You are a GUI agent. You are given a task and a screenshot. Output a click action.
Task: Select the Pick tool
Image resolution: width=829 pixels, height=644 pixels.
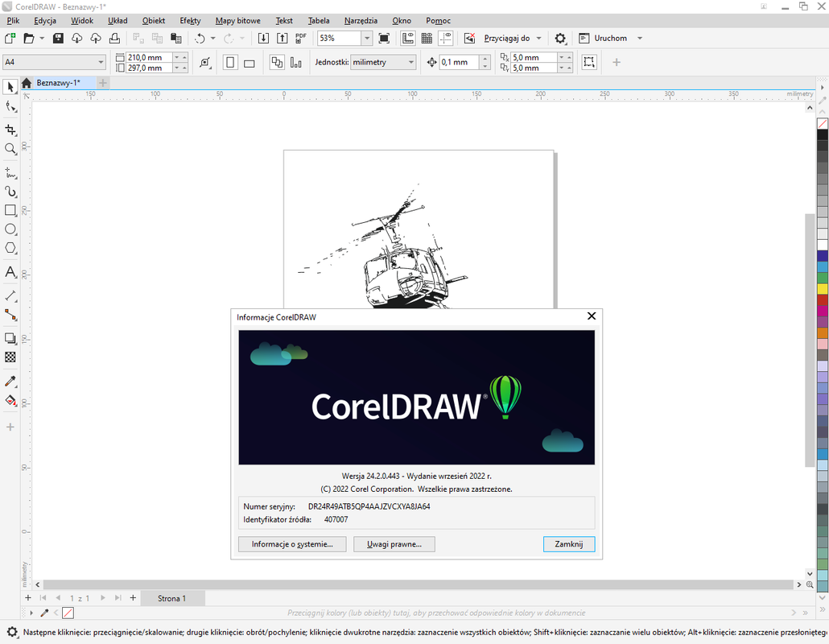pyautogui.click(x=10, y=87)
